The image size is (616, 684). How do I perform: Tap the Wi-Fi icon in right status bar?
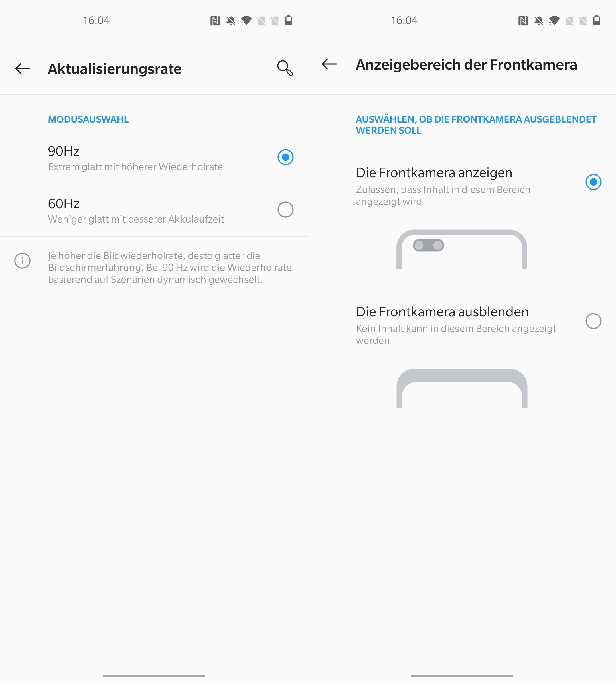(554, 21)
